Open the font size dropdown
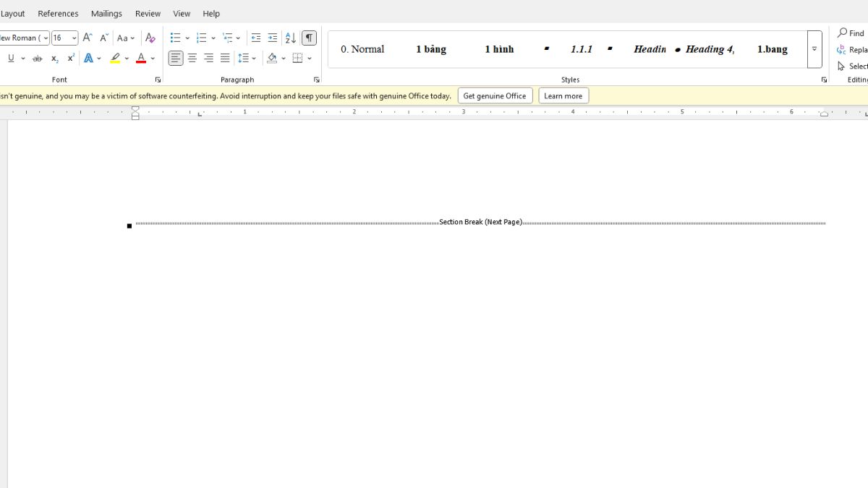868x488 pixels. (74, 38)
